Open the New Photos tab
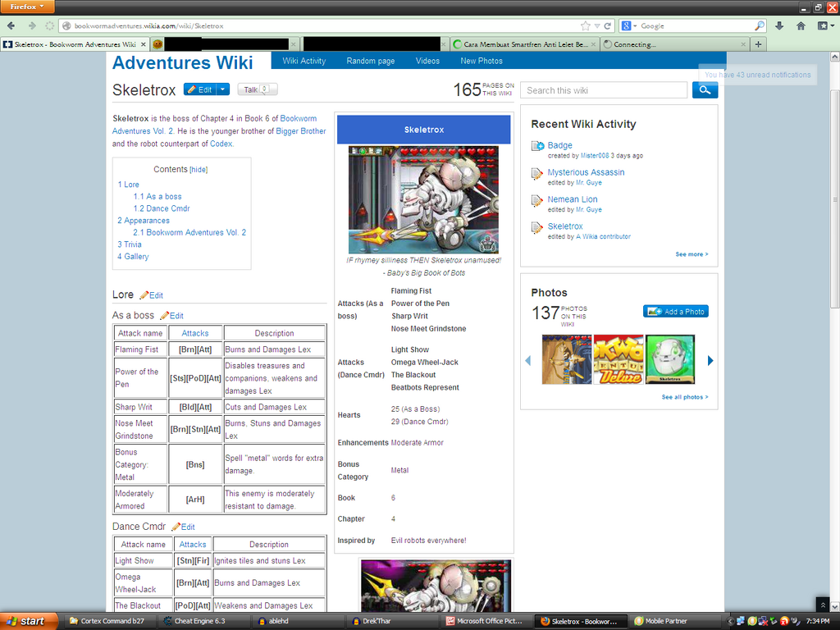The height and width of the screenshot is (630, 840). point(482,61)
